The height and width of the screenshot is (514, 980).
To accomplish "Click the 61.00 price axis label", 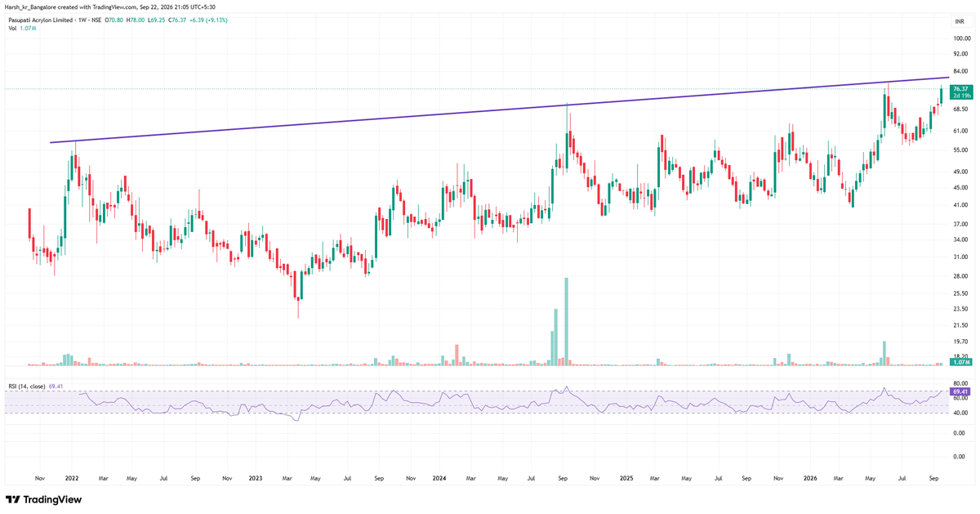I will click(960, 131).
